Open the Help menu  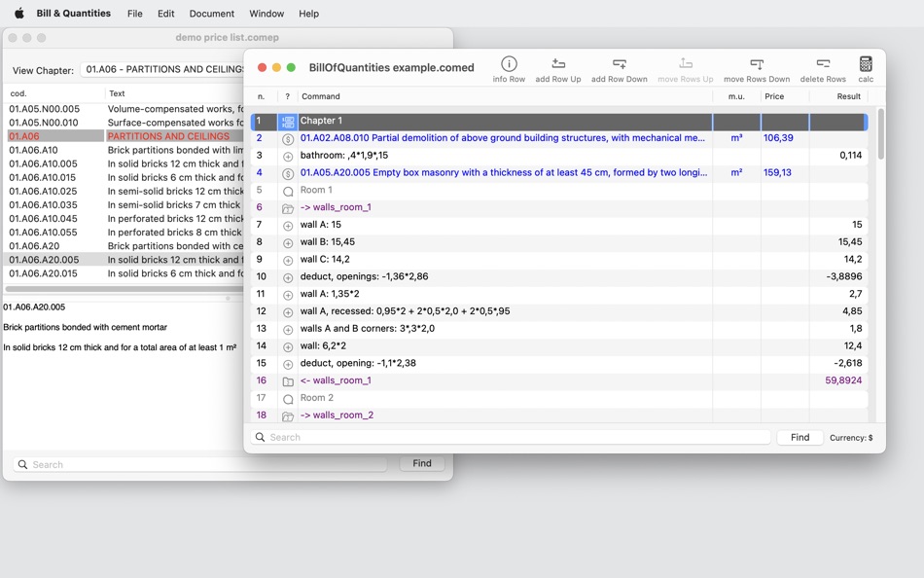pyautogui.click(x=308, y=13)
